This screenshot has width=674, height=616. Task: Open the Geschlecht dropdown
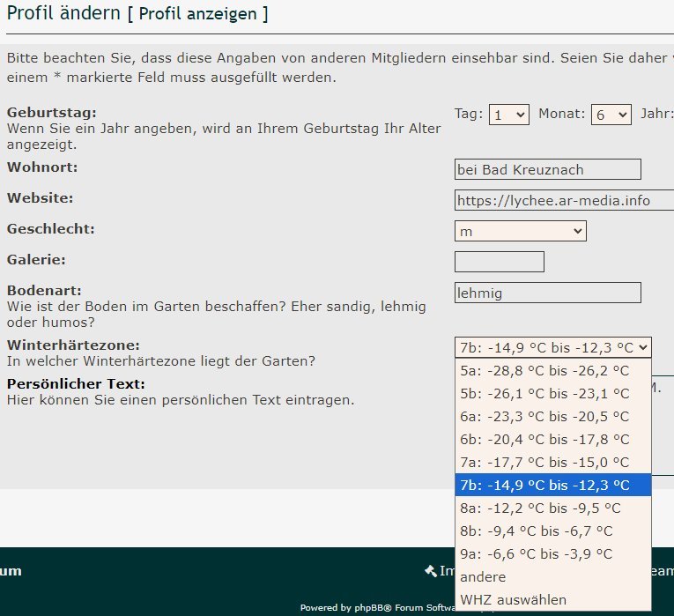tap(520, 231)
